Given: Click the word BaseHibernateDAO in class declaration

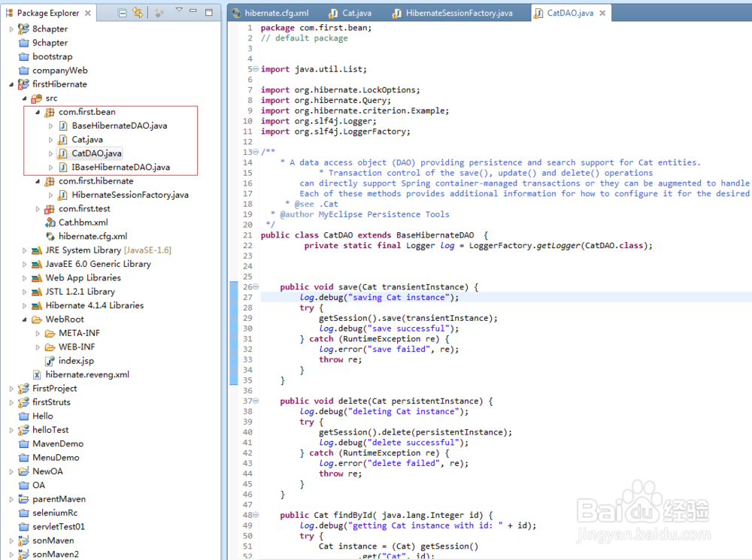Looking at the screenshot, I should [435, 235].
